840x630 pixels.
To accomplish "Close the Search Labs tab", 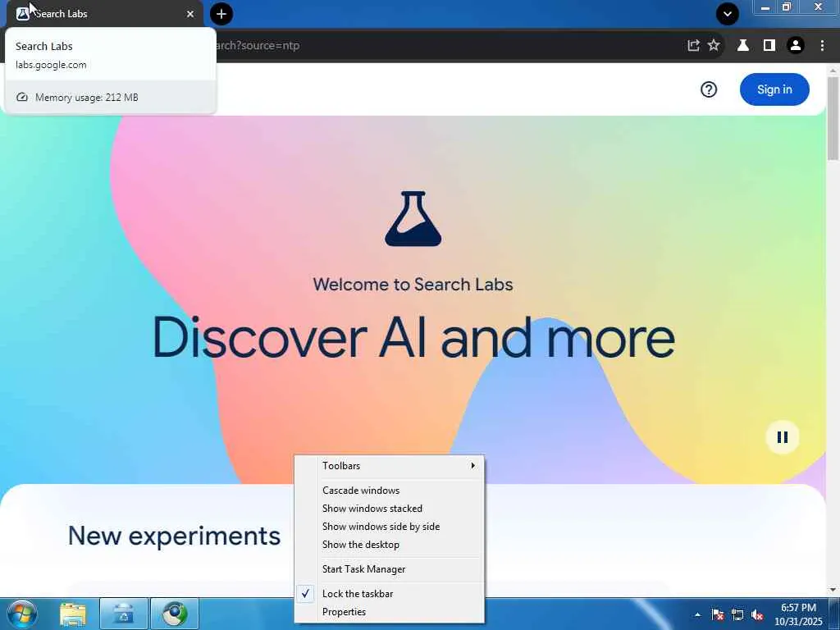I will click(190, 14).
